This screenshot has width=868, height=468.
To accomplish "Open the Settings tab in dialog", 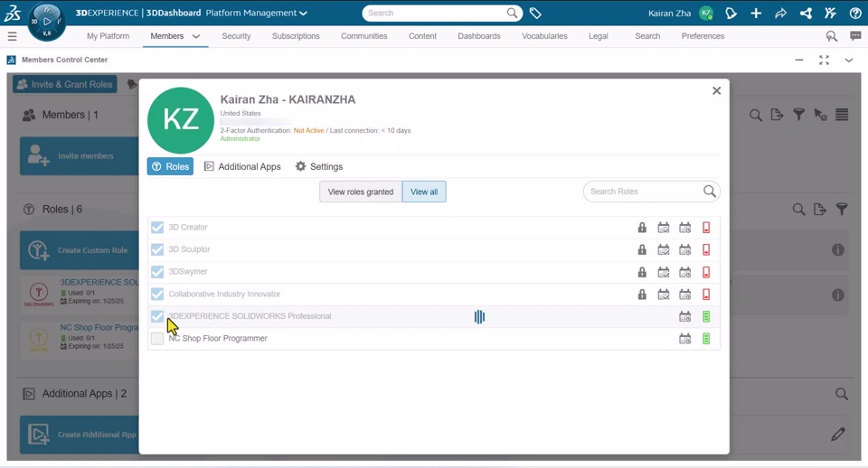I will [x=319, y=166].
